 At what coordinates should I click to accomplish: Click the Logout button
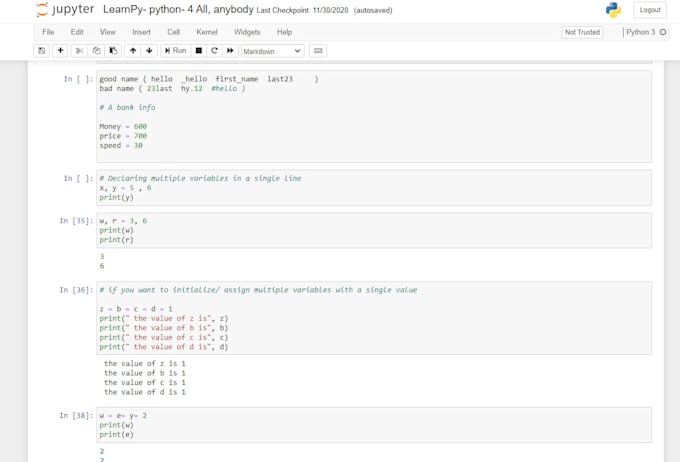click(650, 10)
